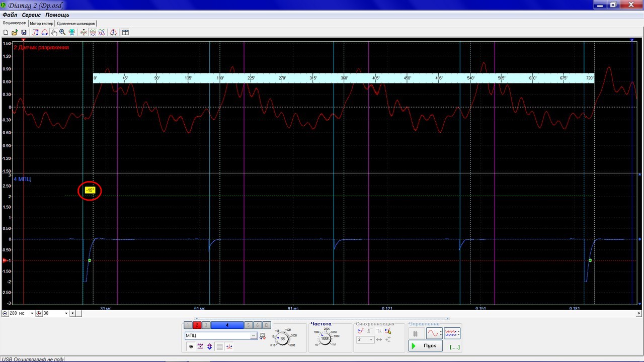Click the Частота knob set to 100K
Screen dimensions: 644x362
[325, 338]
